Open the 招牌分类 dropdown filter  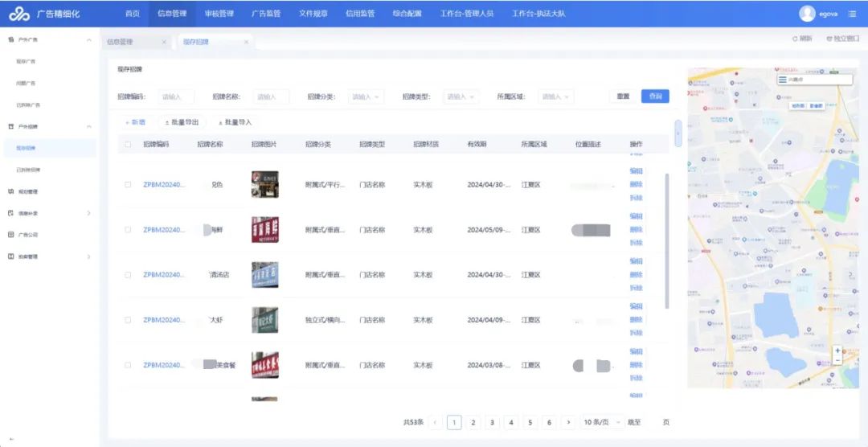366,96
